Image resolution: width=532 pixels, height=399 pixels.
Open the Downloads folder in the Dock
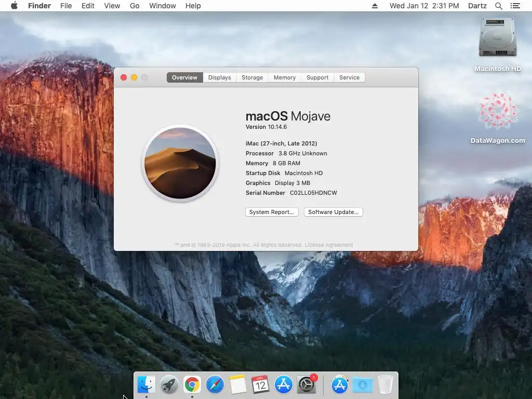(362, 385)
